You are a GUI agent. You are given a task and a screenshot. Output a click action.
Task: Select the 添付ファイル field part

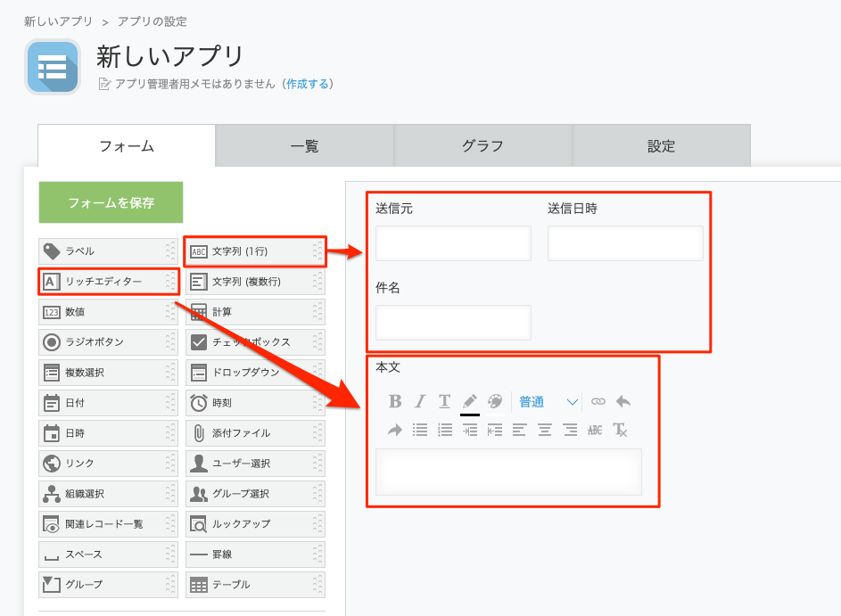pos(255,433)
